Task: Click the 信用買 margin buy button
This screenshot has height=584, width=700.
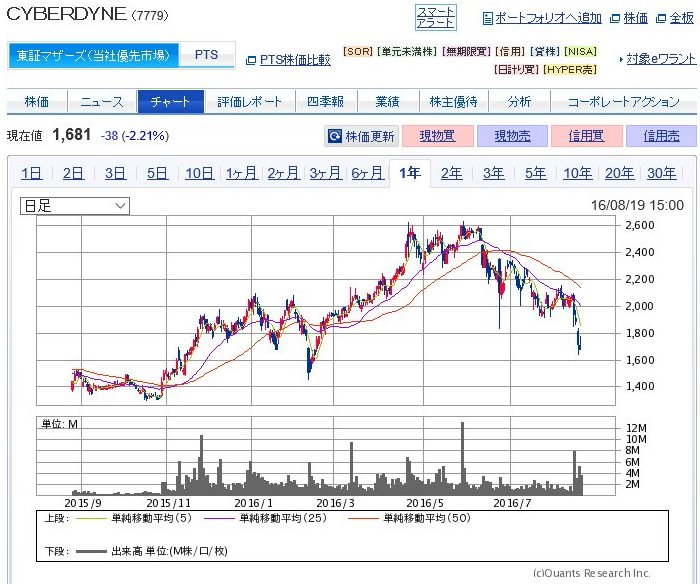Action: pyautogui.click(x=587, y=136)
